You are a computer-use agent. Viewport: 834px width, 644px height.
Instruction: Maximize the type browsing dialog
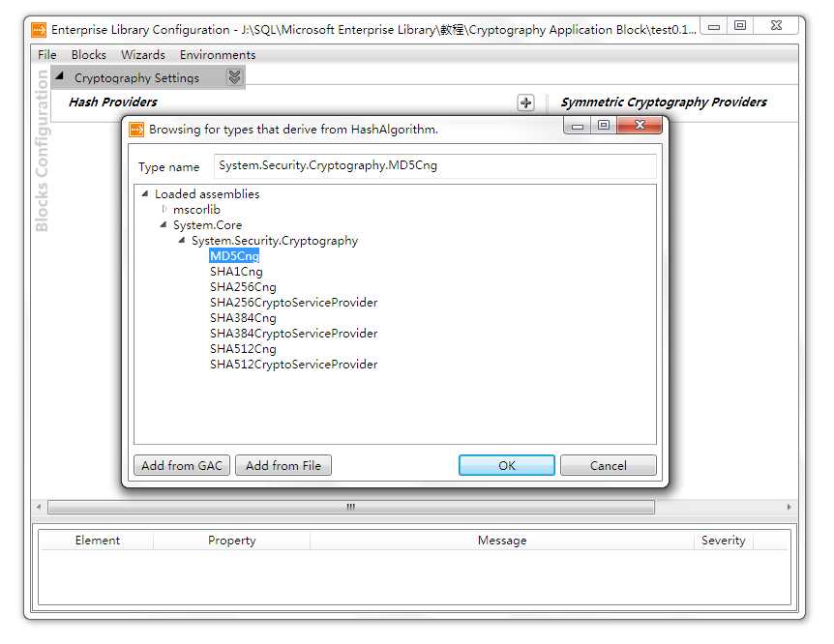(603, 126)
